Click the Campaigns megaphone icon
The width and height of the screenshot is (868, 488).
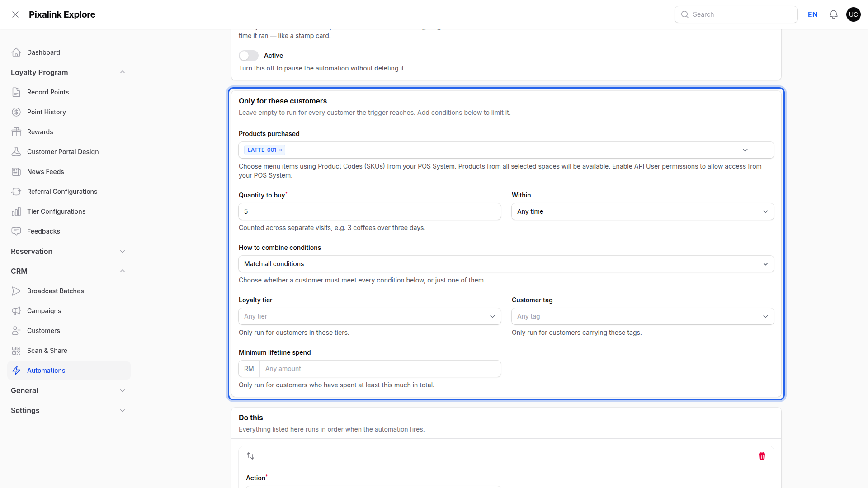click(x=16, y=311)
